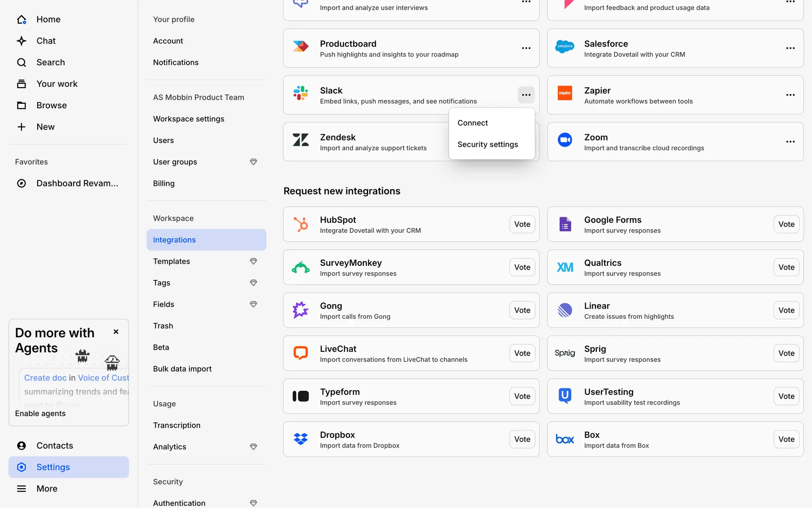
Task: Open Billing in workspace settings
Action: tap(164, 183)
